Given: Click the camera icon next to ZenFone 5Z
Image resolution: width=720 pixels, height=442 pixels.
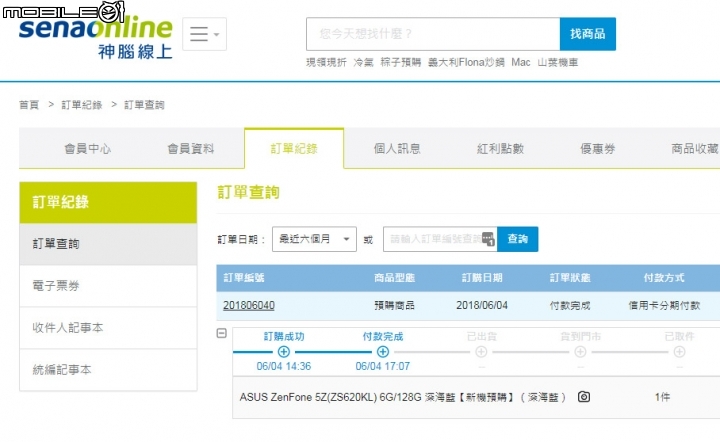Looking at the screenshot, I should [x=584, y=397].
